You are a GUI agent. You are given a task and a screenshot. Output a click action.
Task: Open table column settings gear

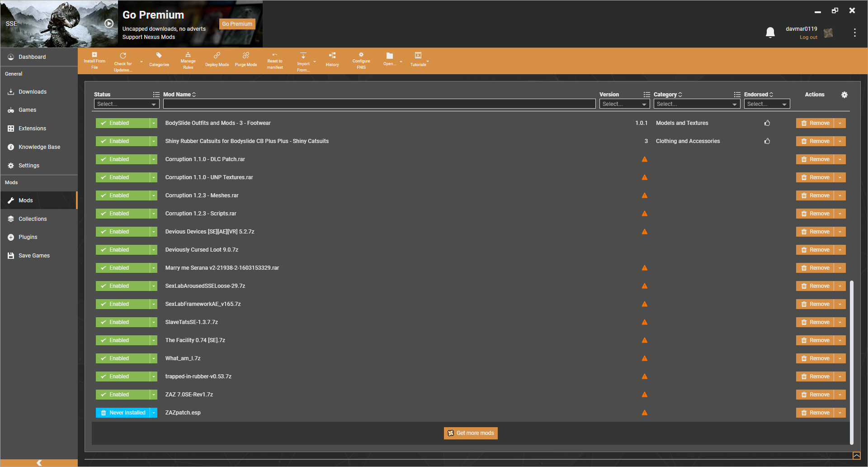tap(844, 95)
